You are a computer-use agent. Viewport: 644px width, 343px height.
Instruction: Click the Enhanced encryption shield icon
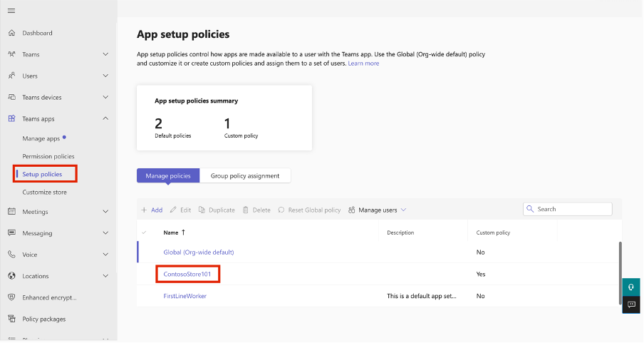click(x=11, y=297)
